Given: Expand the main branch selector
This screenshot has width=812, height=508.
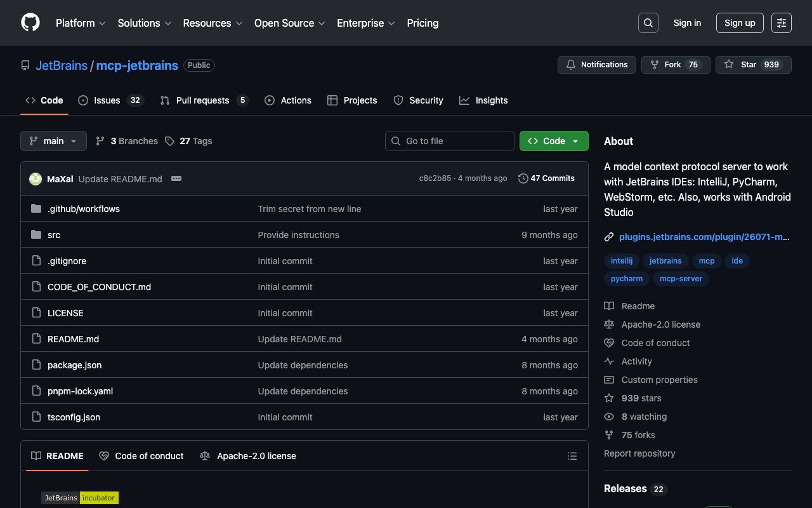Looking at the screenshot, I should pyautogui.click(x=53, y=141).
